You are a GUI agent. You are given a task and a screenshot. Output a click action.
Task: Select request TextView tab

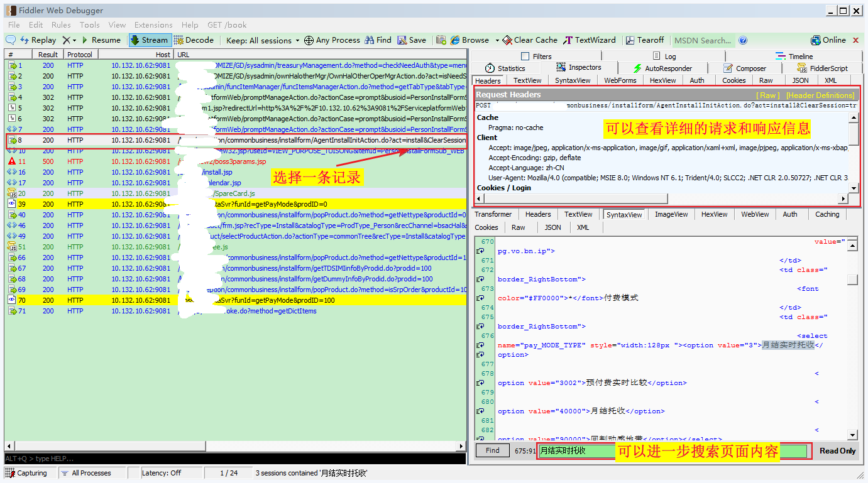[527, 80]
